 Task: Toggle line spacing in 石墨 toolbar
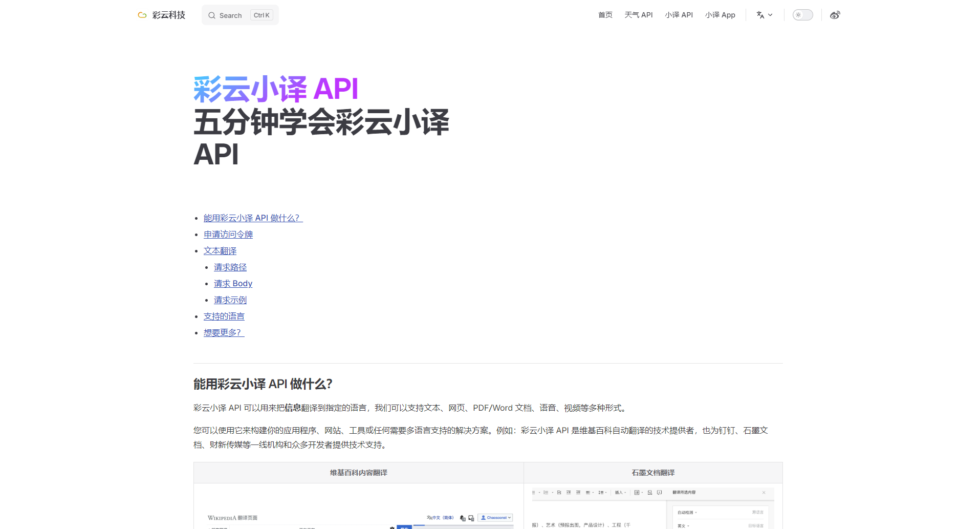pyautogui.click(x=601, y=493)
